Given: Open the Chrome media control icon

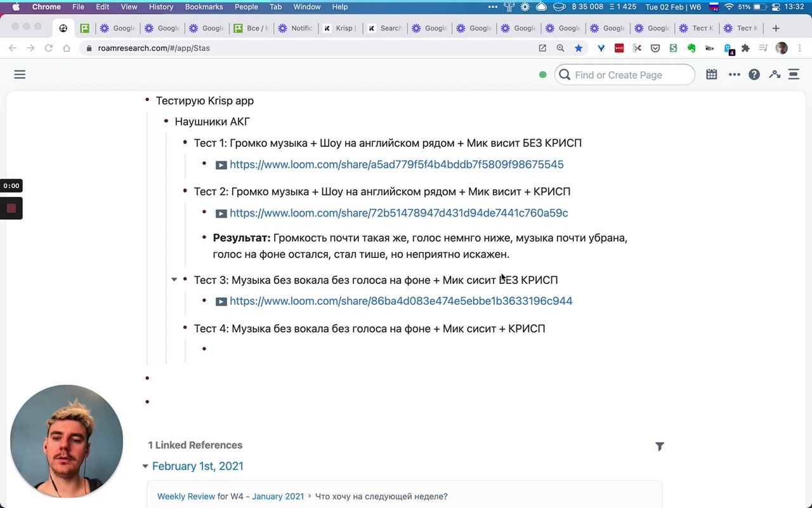Looking at the screenshot, I should (x=763, y=48).
